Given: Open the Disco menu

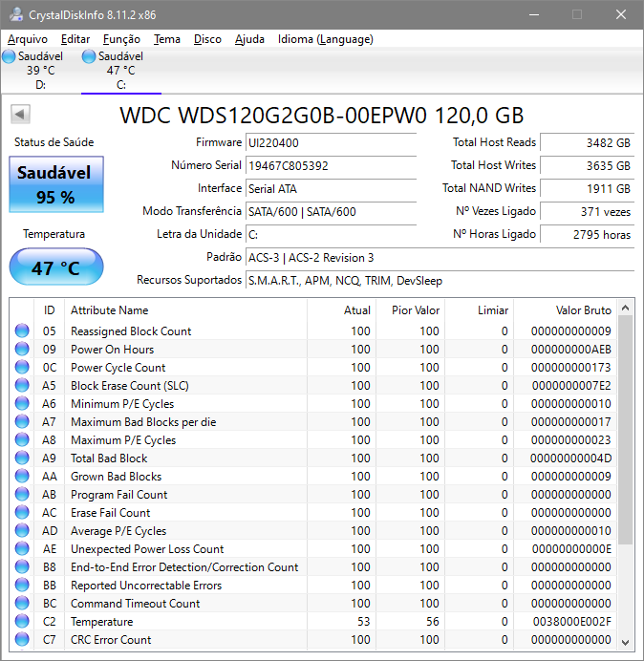Looking at the screenshot, I should click(x=207, y=39).
